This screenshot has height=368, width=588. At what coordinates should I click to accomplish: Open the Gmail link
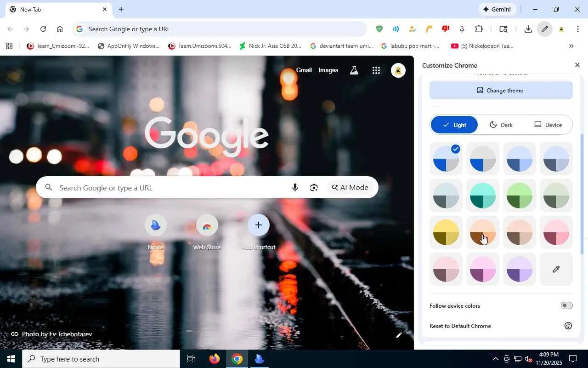[x=304, y=70]
